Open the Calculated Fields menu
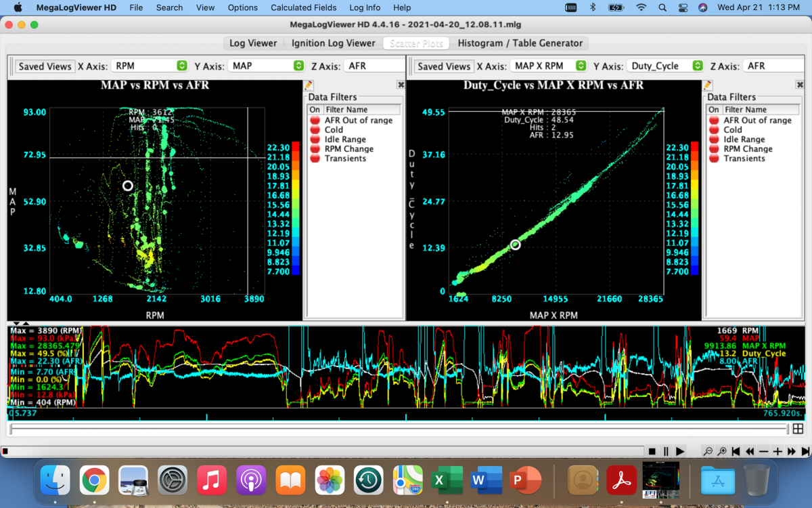The image size is (812, 508). click(x=303, y=7)
